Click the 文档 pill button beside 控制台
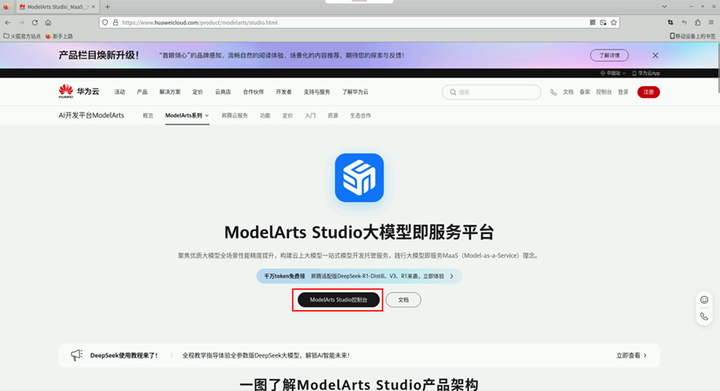The height and width of the screenshot is (391, 720). tap(403, 300)
